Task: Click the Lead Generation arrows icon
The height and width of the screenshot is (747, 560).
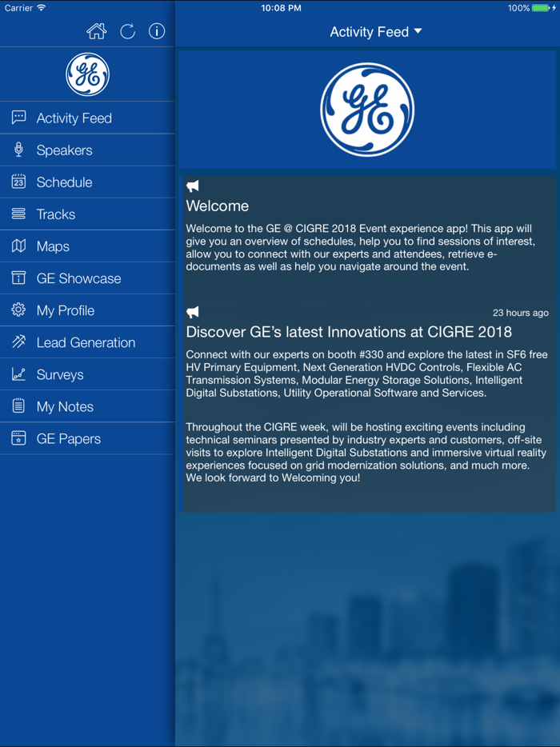Action: pos(18,342)
